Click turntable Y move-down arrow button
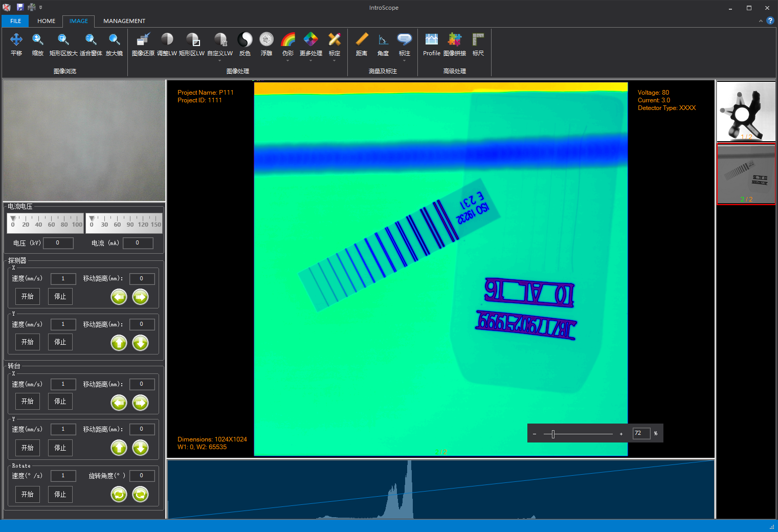 (x=141, y=448)
